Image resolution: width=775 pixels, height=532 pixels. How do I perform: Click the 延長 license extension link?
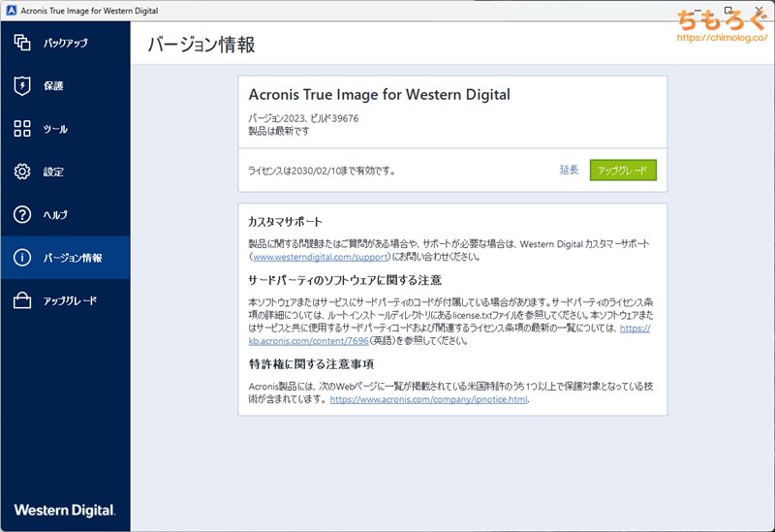pos(569,170)
